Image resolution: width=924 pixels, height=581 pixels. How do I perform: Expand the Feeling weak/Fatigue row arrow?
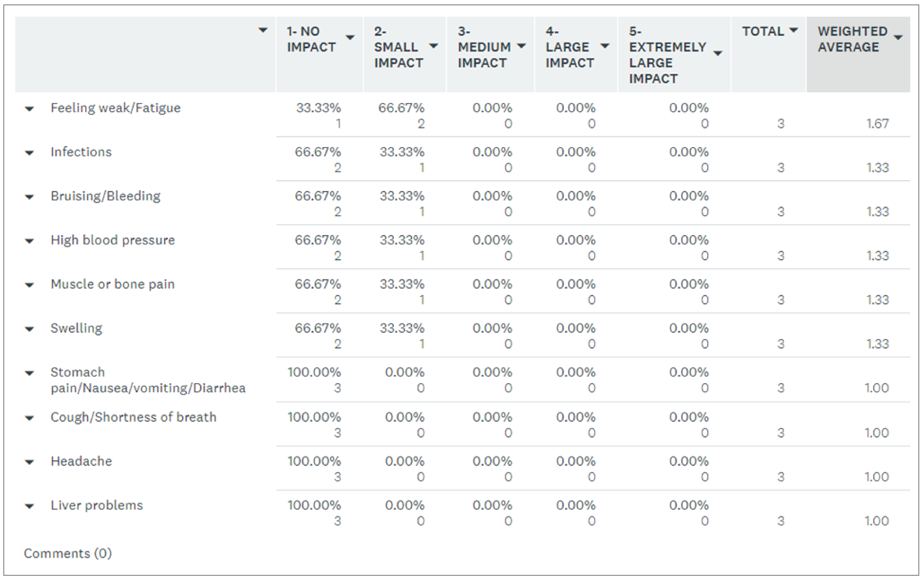point(29,109)
